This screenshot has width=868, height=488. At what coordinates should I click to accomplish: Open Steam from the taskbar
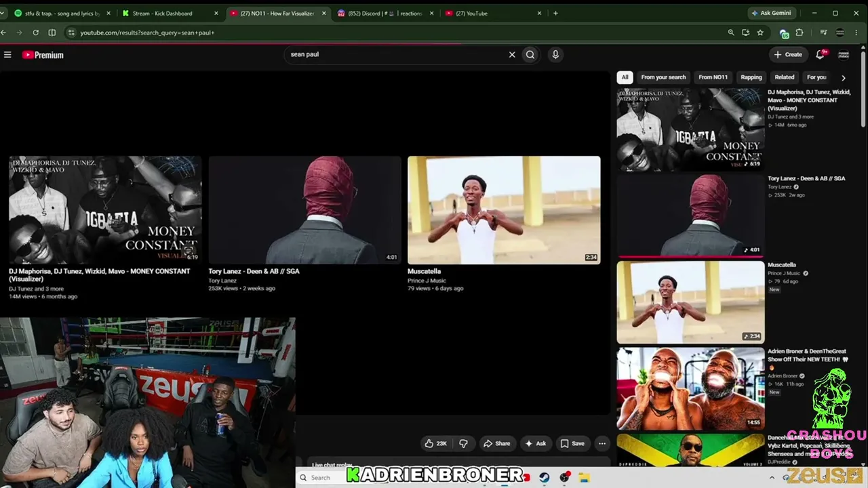(x=545, y=477)
